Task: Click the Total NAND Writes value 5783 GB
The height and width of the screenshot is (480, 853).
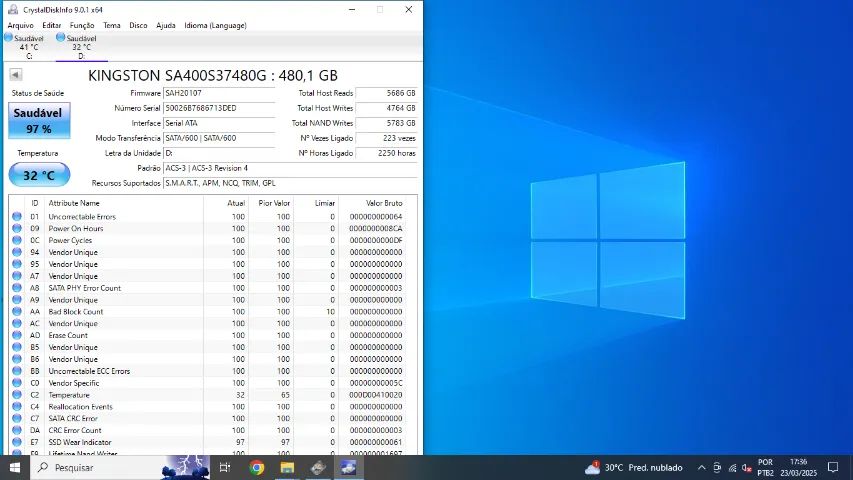Action: click(x=386, y=123)
